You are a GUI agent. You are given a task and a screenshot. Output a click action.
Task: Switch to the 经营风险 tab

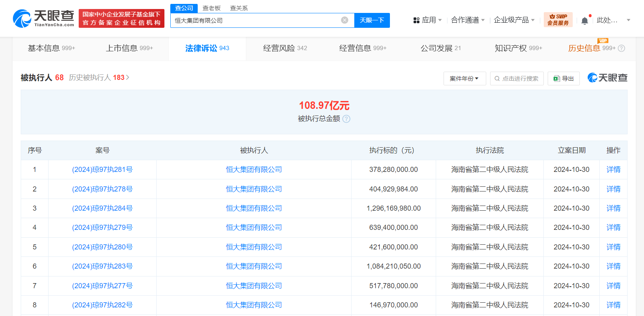pos(285,48)
